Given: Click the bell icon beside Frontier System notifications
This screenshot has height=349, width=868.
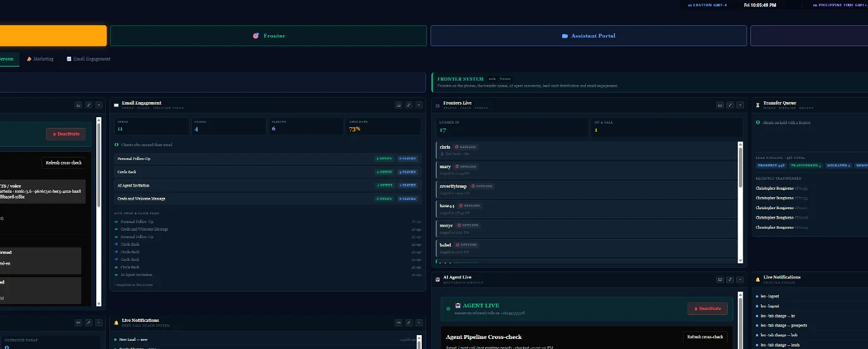Looking at the screenshot, I should pyautogui.click(x=758, y=279).
